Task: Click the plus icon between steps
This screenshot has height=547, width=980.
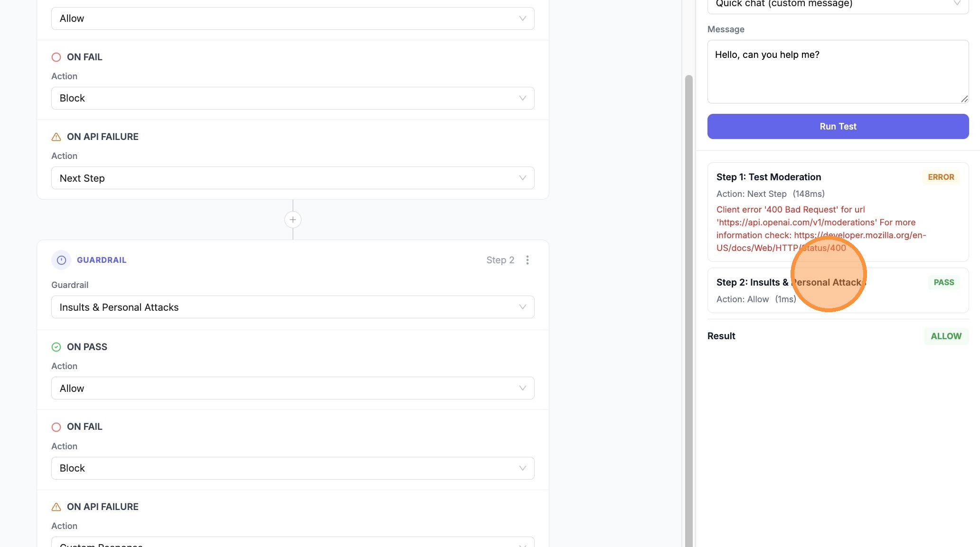Action: pos(293,220)
